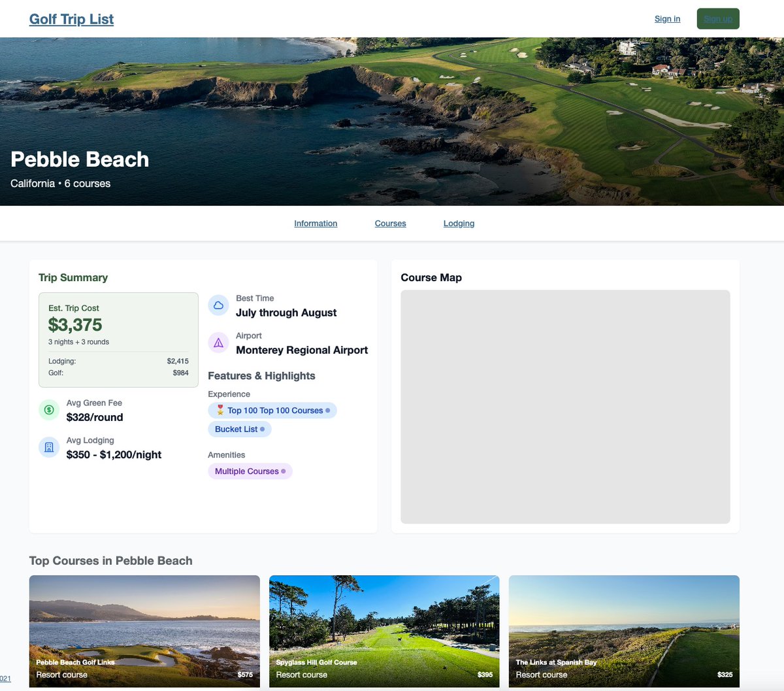The height and width of the screenshot is (691, 784).
Task: Select the Multiple Courses amenity tag
Action: coord(250,471)
